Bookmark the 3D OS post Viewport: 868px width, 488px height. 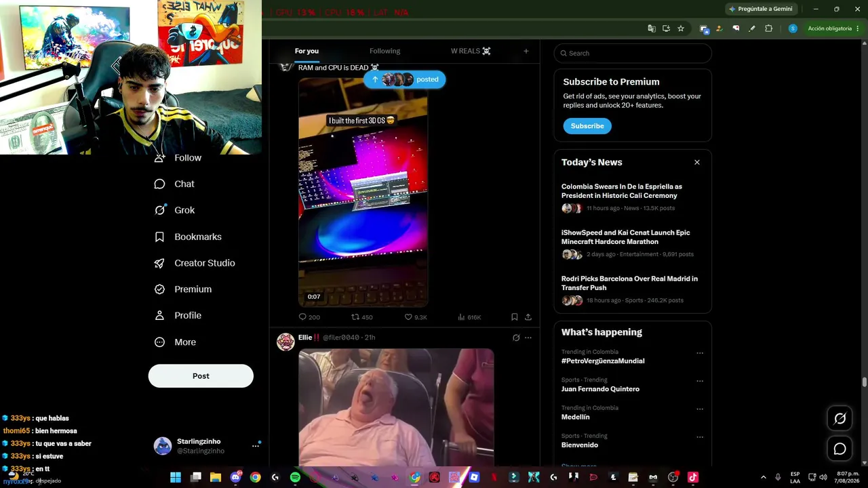514,317
